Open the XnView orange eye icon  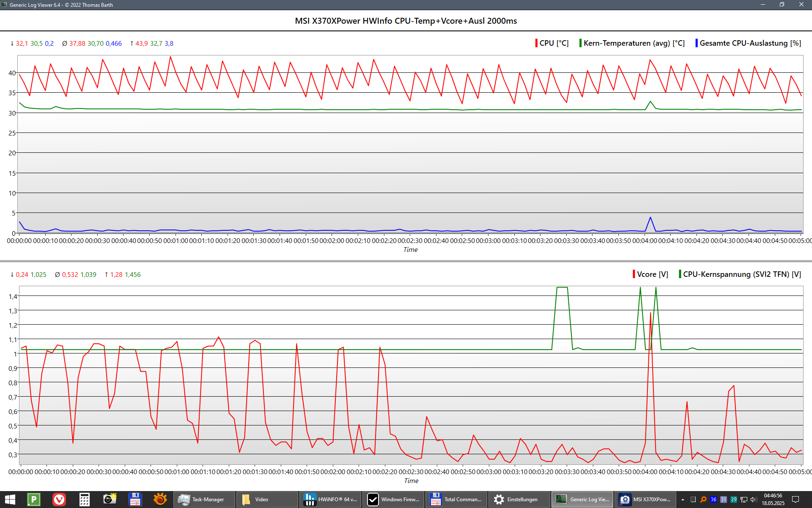point(160,500)
